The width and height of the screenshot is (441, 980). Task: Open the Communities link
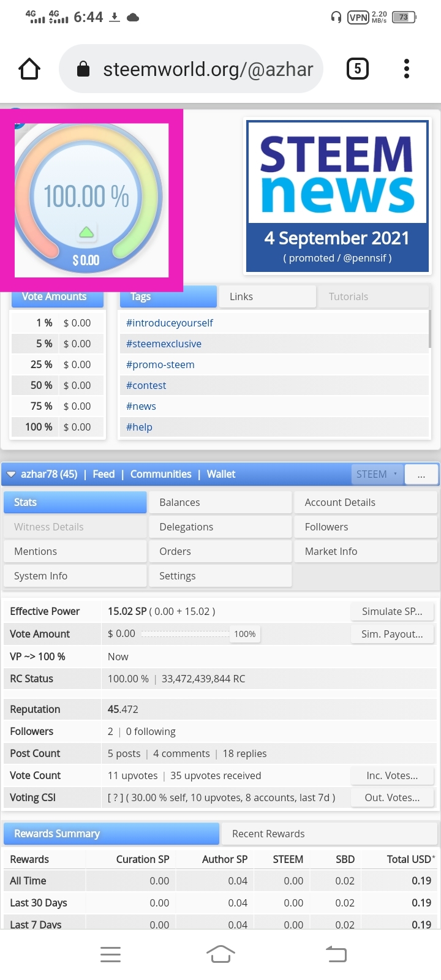[x=161, y=474]
